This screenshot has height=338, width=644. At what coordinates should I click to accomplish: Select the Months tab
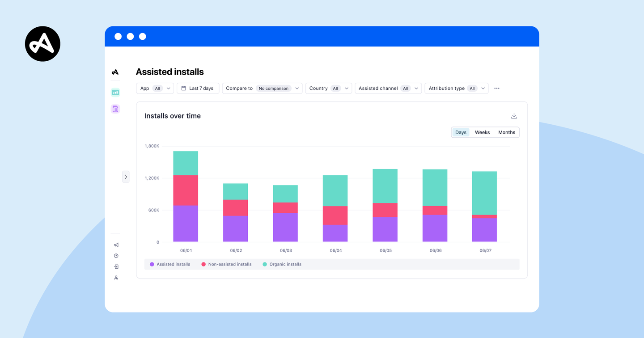(x=506, y=132)
